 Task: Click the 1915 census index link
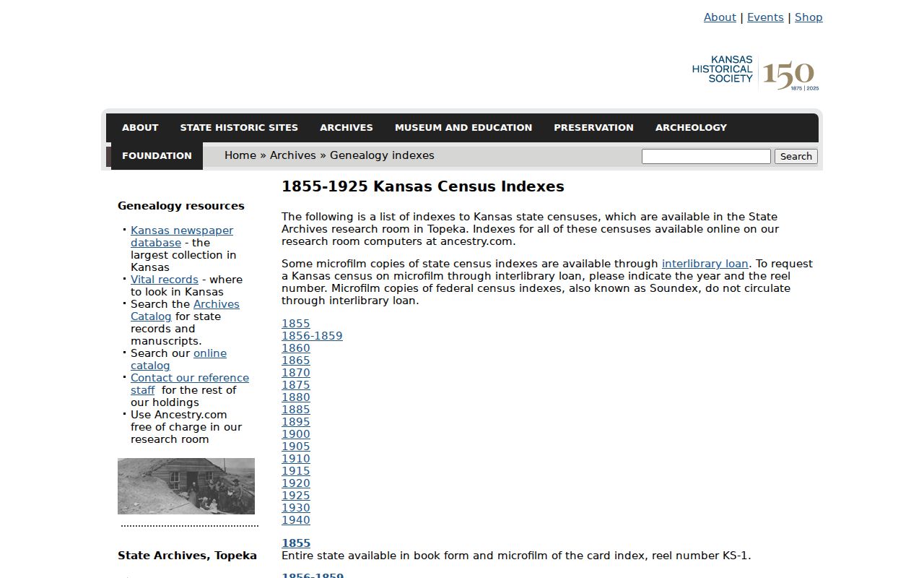tap(296, 471)
